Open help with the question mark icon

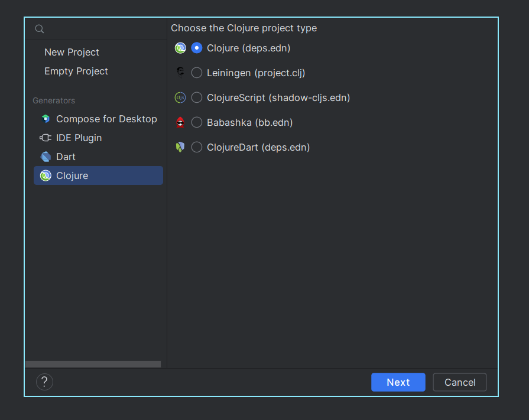pos(44,382)
